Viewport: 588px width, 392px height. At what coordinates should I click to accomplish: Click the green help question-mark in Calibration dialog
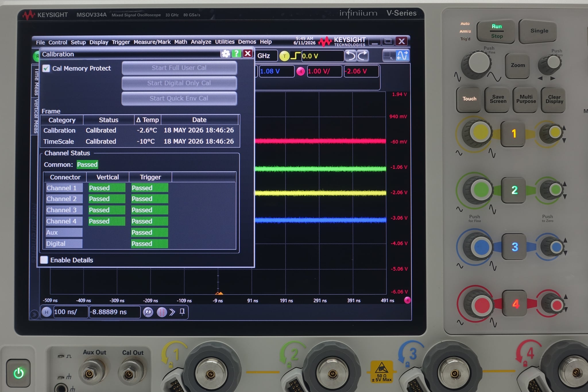pos(236,53)
